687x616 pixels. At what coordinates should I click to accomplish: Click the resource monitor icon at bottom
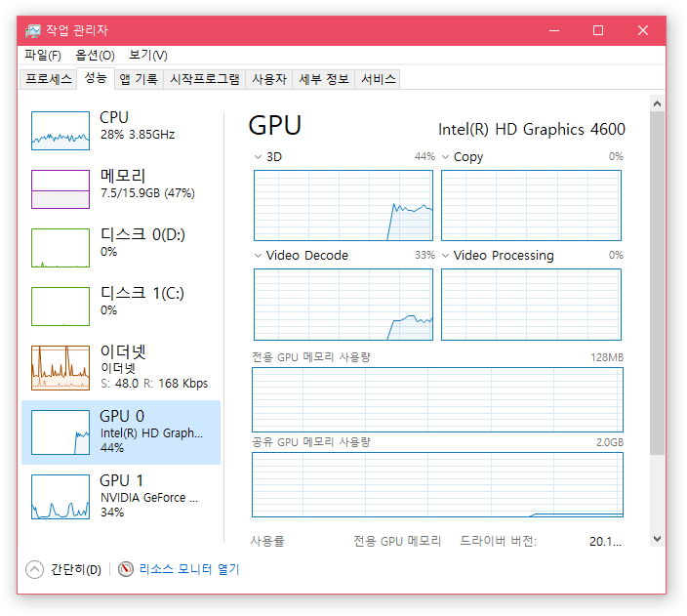[126, 569]
